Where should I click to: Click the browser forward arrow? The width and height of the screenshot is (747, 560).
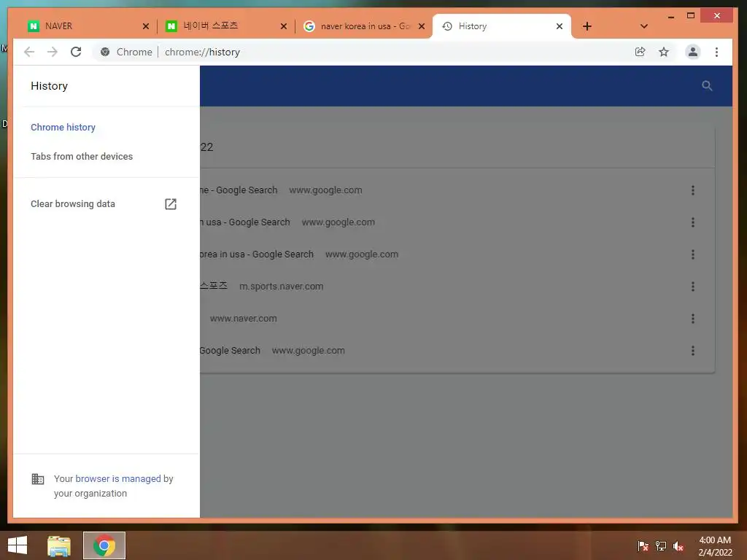pyautogui.click(x=53, y=52)
